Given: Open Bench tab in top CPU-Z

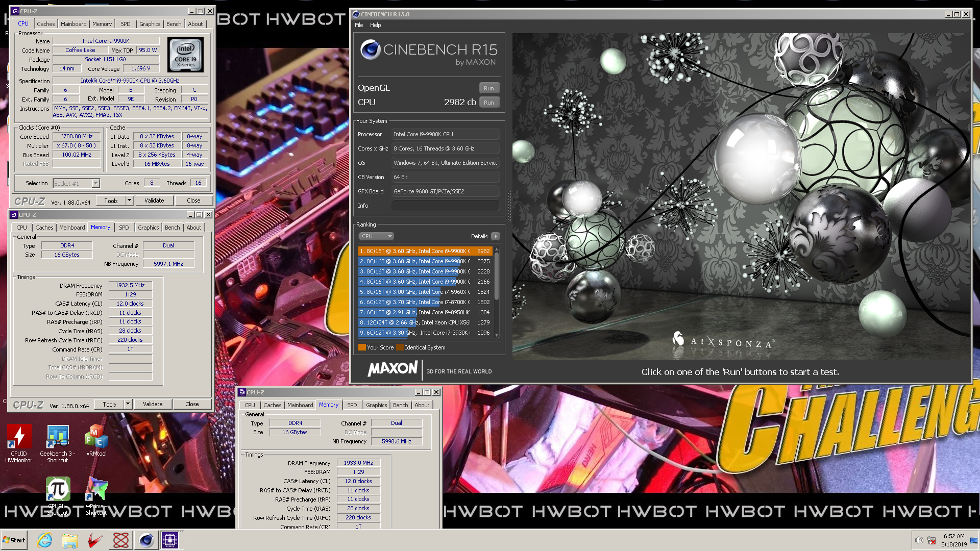Looking at the screenshot, I should [174, 24].
